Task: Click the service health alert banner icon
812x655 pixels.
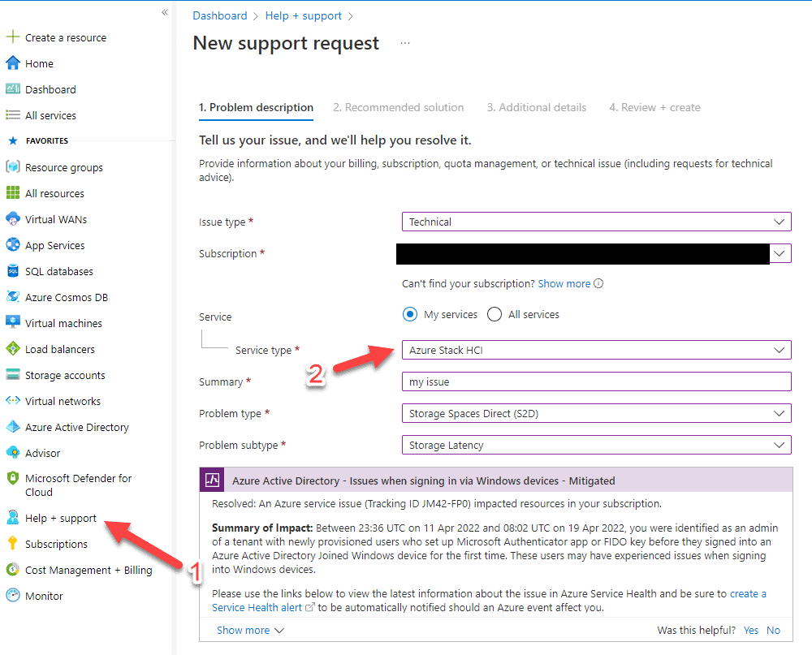Action: (x=212, y=480)
